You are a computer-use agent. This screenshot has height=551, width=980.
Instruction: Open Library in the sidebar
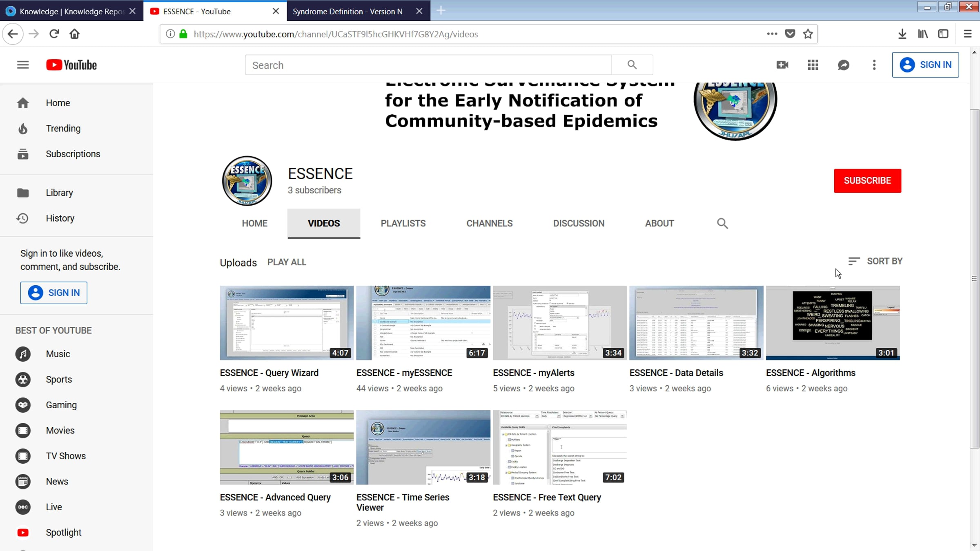pos(77,193)
